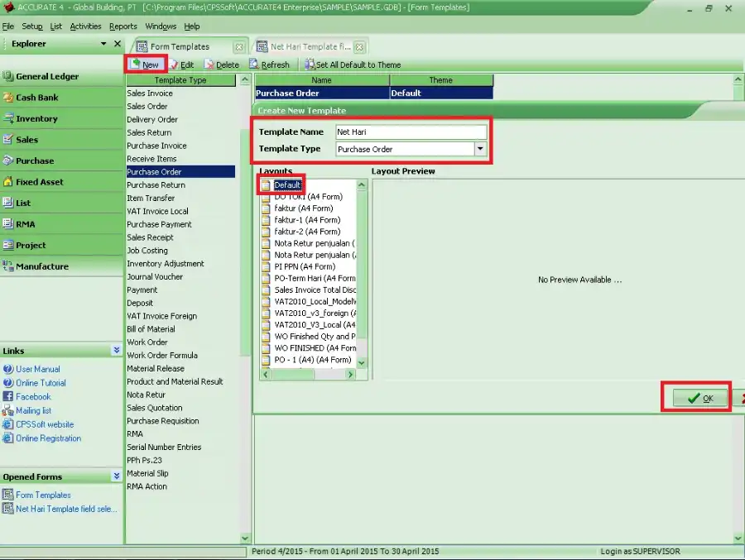The image size is (745, 560).
Task: Open the Explorer panel dropdown arrow
Action: [103, 44]
